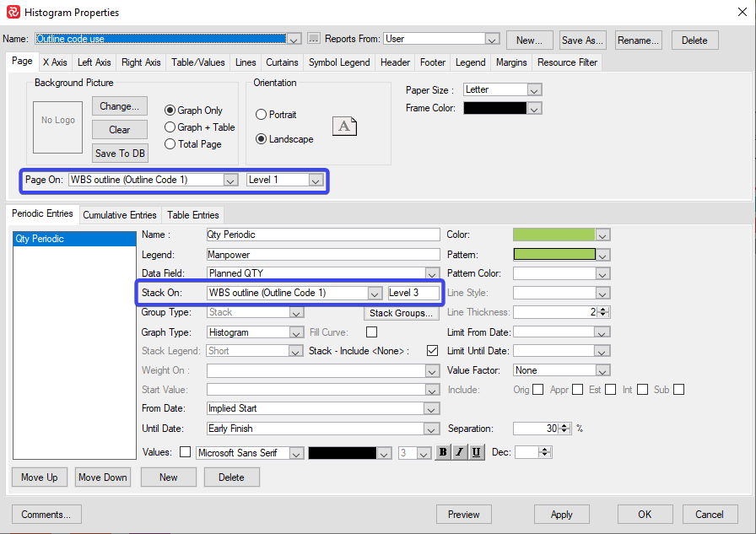Image resolution: width=756 pixels, height=534 pixels.
Task: Open the Graph Type Histogram dropdown
Action: tap(296, 332)
